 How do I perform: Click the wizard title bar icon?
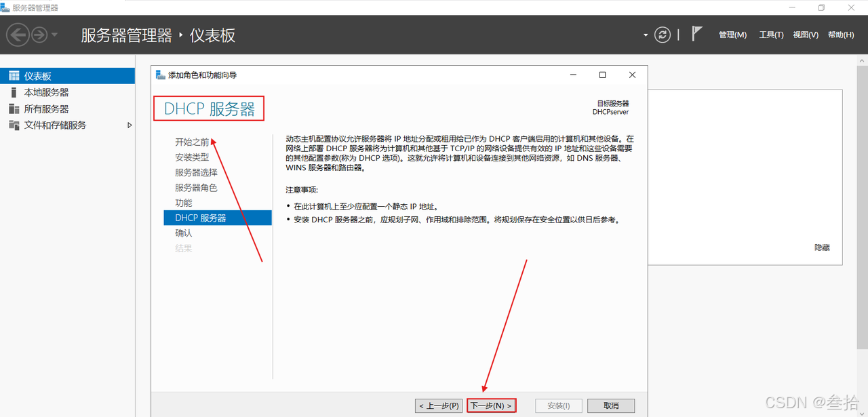click(x=161, y=75)
